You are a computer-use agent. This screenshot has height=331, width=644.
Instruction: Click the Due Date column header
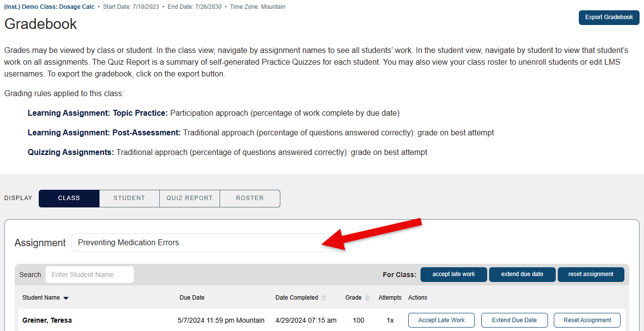click(x=192, y=298)
